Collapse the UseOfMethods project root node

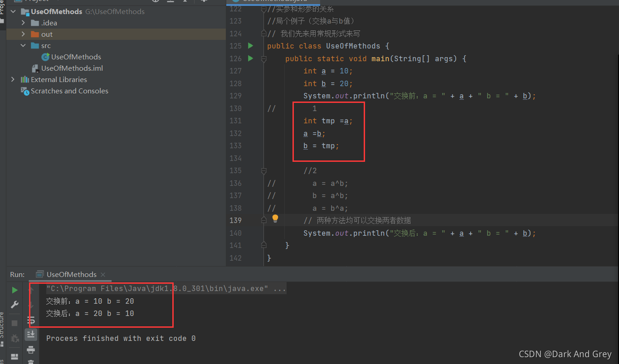coord(13,11)
